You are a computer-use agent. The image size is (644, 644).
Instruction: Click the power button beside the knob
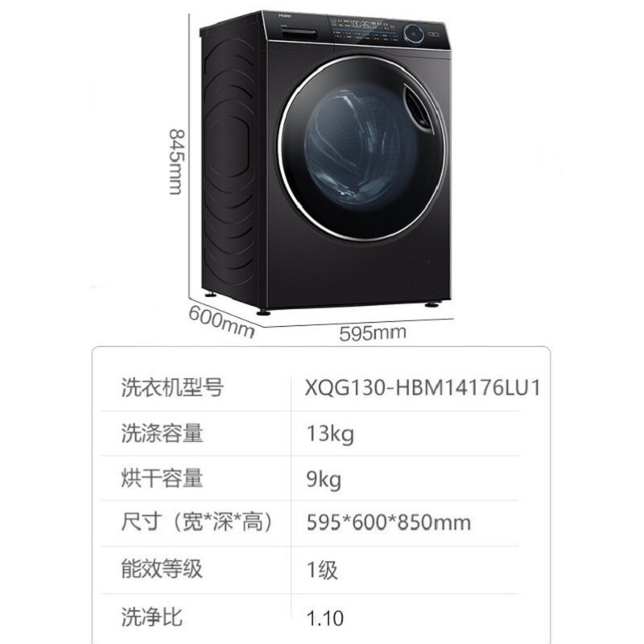coord(434,34)
